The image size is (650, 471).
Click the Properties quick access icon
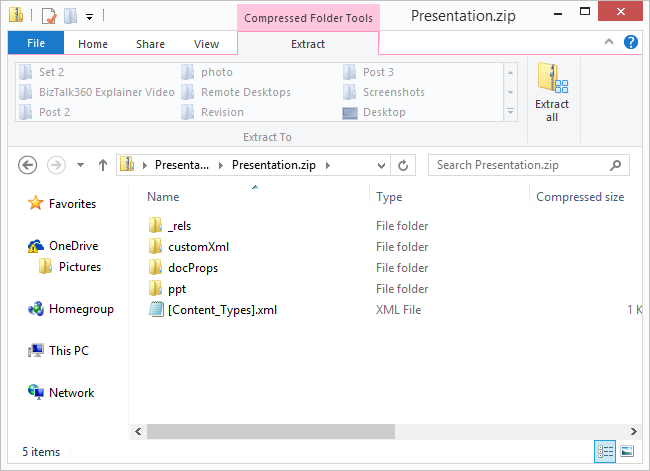pos(49,16)
